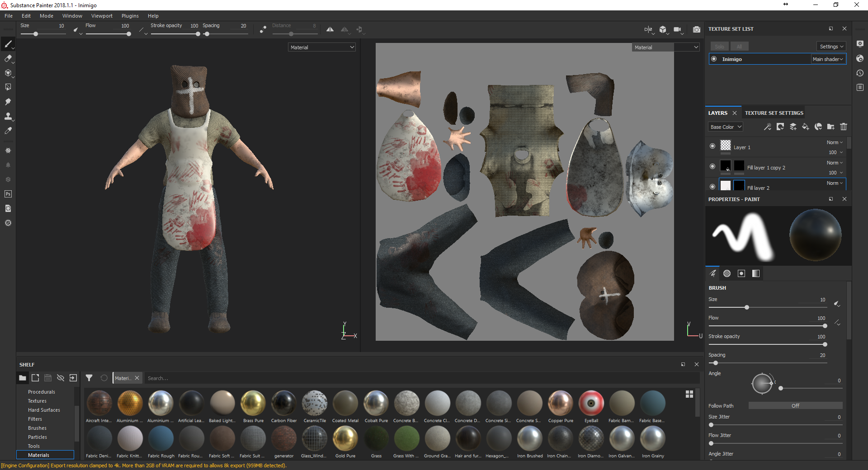This screenshot has width=868, height=470.
Task: Click the shelf Search field
Action: coord(420,378)
